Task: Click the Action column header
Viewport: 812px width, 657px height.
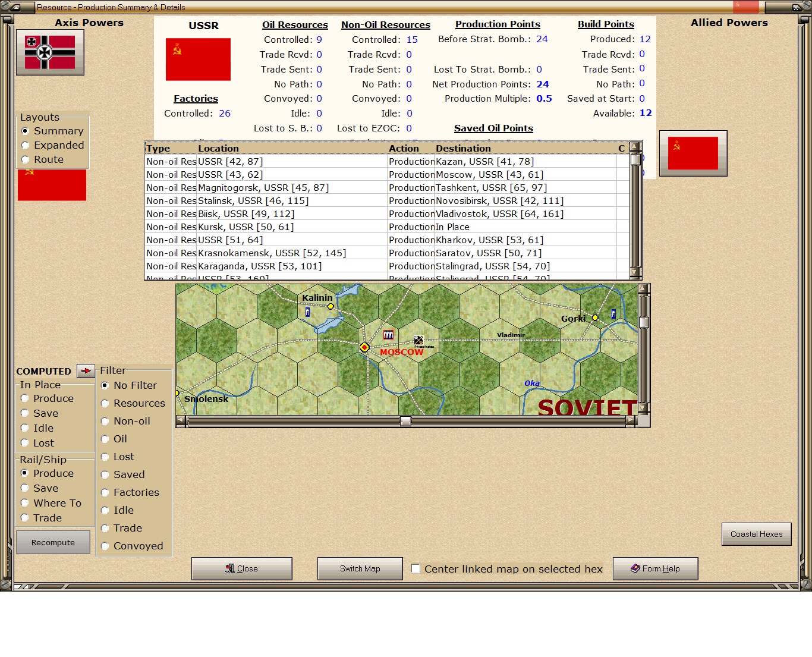Action: pos(411,148)
